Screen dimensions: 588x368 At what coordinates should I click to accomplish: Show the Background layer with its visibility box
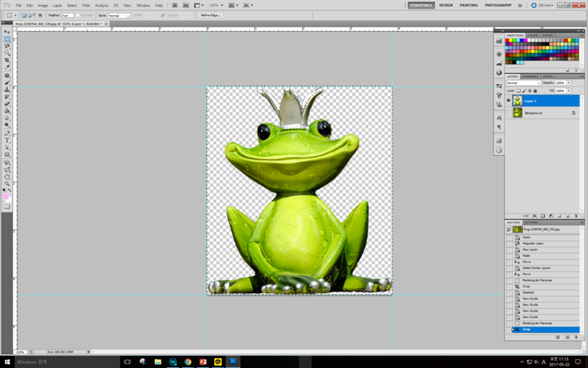pyautogui.click(x=509, y=113)
